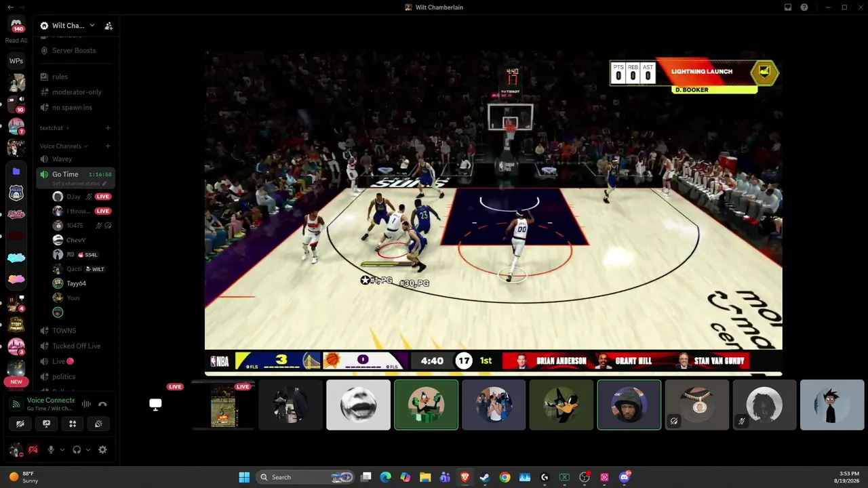Open microphone input options arrow
The image size is (868, 488).
point(62,450)
